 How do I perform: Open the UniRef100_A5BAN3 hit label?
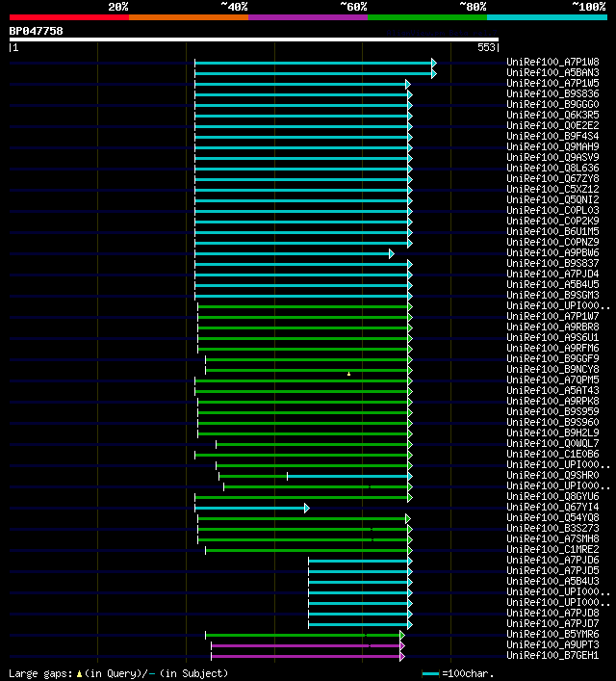click(552, 72)
